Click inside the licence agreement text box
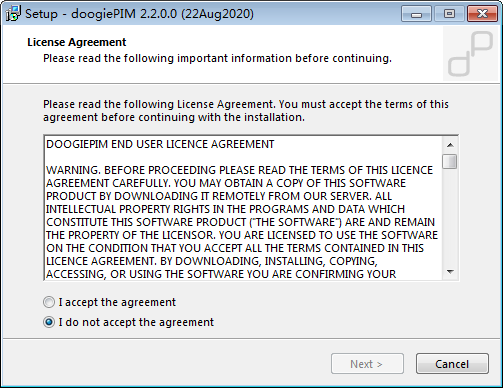The height and width of the screenshot is (388, 503). point(243,208)
